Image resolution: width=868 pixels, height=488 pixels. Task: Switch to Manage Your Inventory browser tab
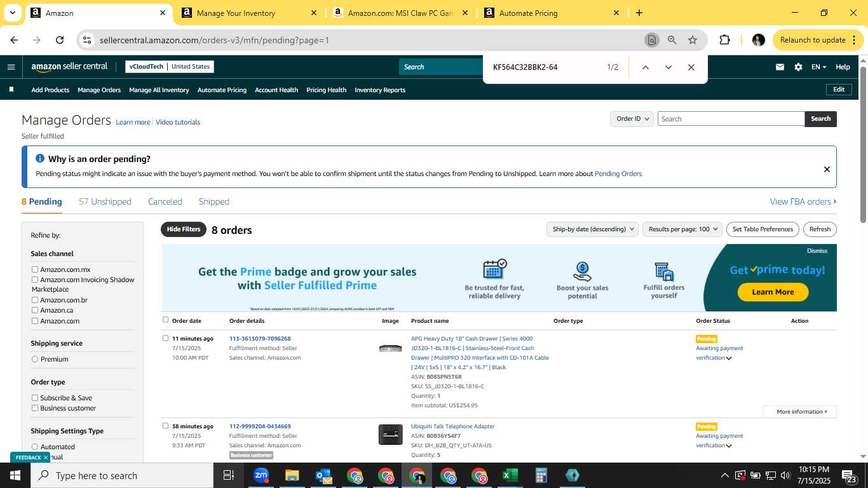pyautogui.click(x=249, y=13)
